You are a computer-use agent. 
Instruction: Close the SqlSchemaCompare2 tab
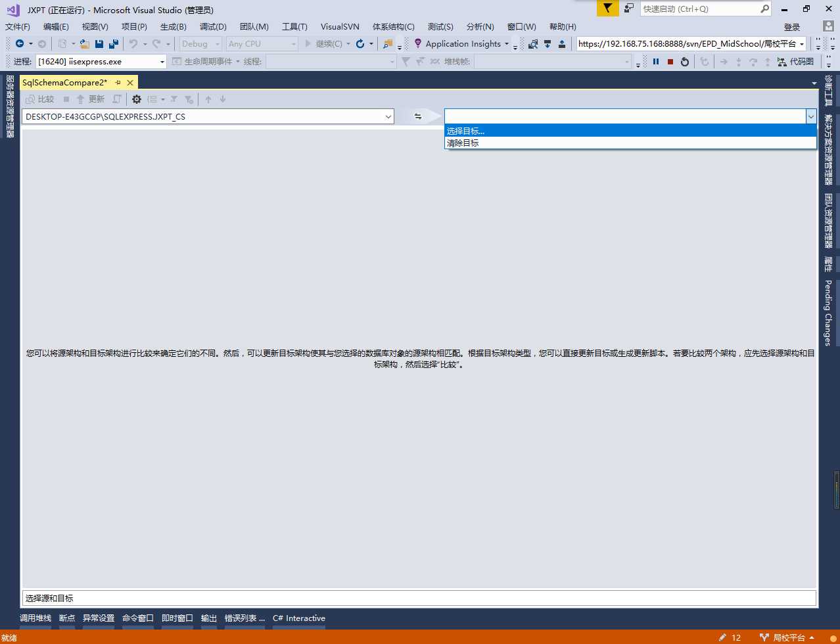click(x=130, y=83)
